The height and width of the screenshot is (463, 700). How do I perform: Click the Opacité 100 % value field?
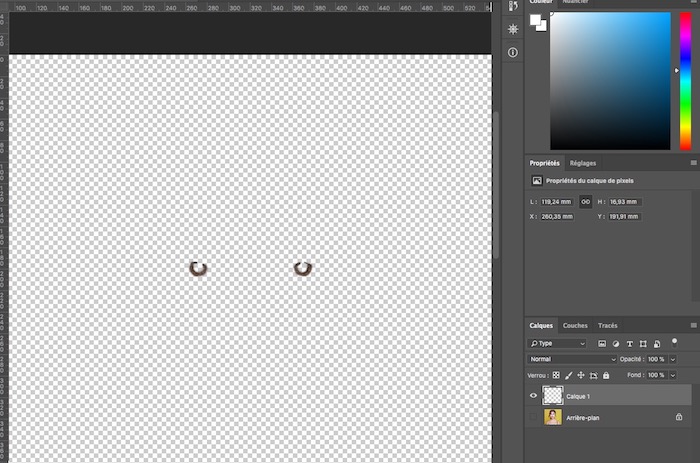click(656, 359)
